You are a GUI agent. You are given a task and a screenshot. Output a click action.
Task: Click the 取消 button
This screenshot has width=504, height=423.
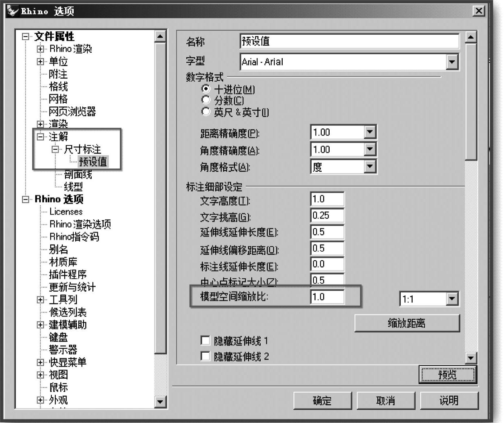386,400
